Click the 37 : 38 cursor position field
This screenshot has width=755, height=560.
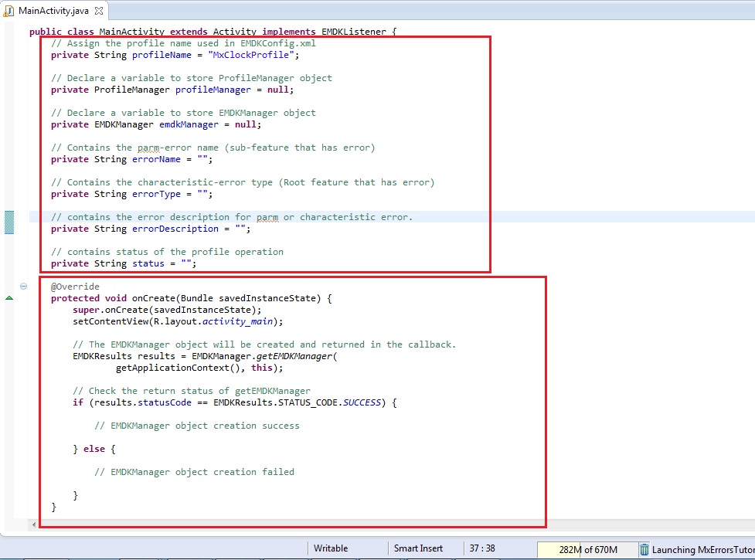[482, 548]
